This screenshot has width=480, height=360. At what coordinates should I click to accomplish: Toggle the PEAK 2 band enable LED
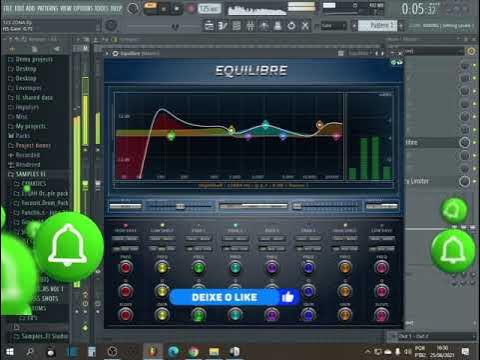coord(235,225)
